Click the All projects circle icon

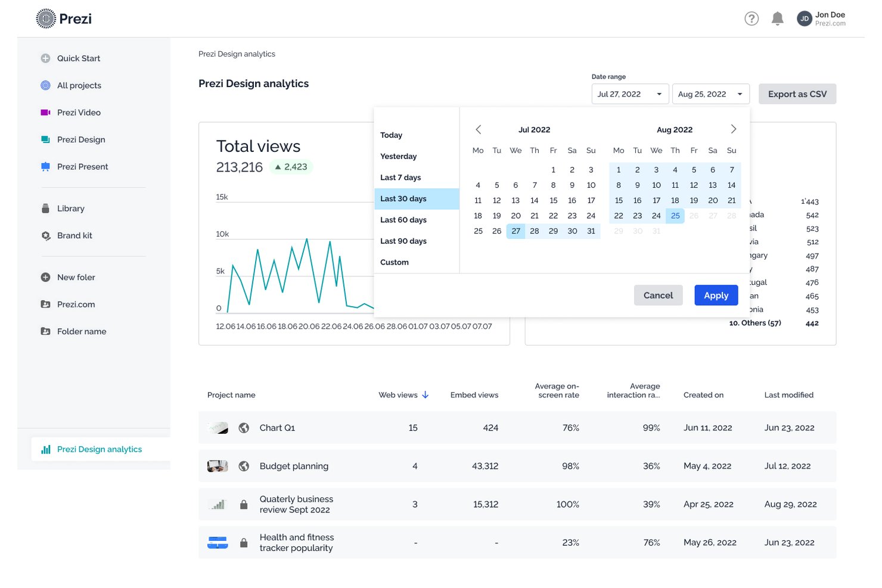[x=45, y=85]
